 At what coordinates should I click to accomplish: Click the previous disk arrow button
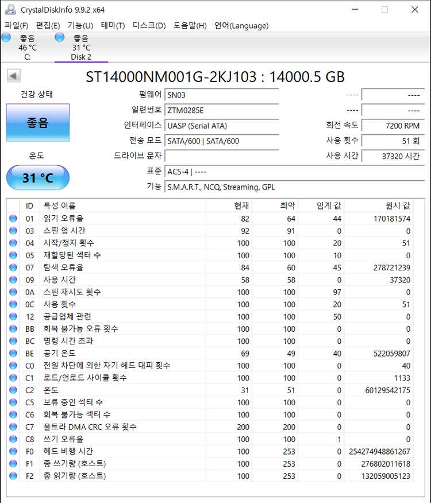tap(14, 76)
